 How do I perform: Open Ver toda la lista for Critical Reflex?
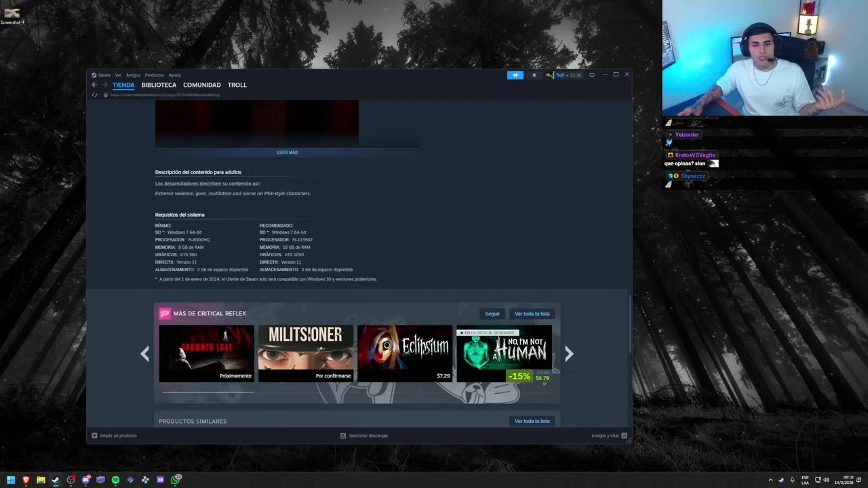click(532, 314)
